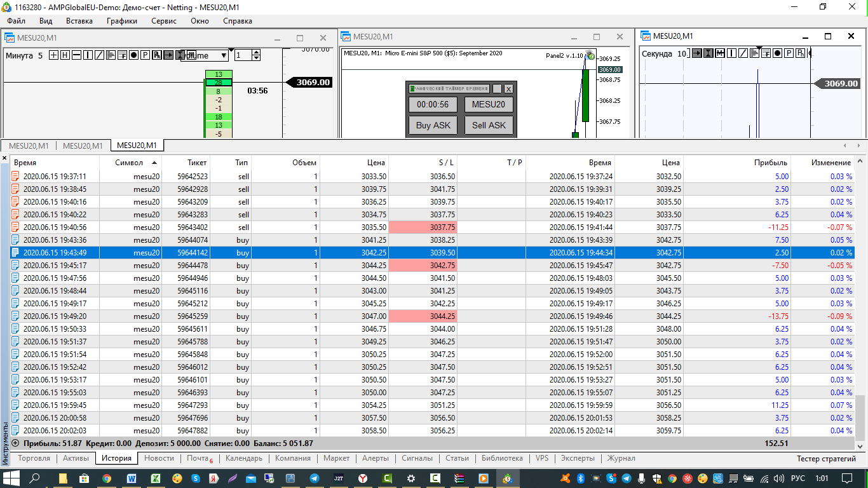
Task: Toggle the small square button on the timer panel
Action: pos(497,89)
